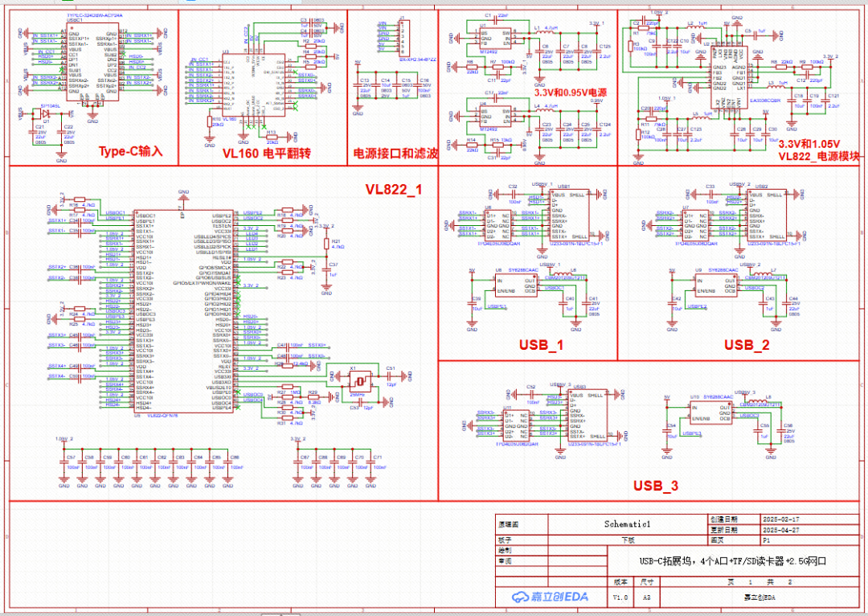
Task: Click the '3.3V和0.95V电源' section label
Action: (x=570, y=92)
